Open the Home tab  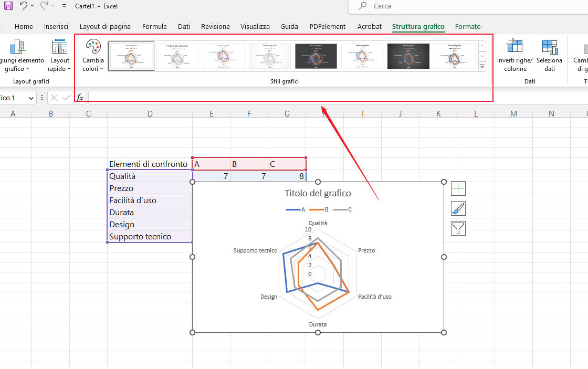tap(24, 26)
